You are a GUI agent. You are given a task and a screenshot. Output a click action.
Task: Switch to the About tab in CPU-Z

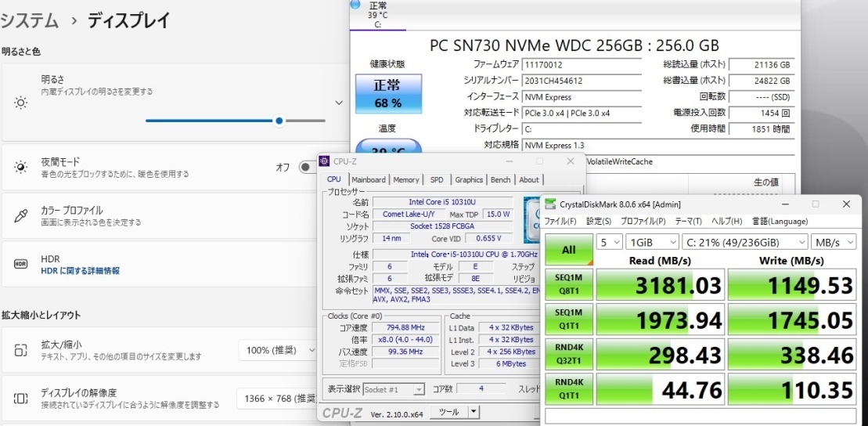tap(528, 179)
